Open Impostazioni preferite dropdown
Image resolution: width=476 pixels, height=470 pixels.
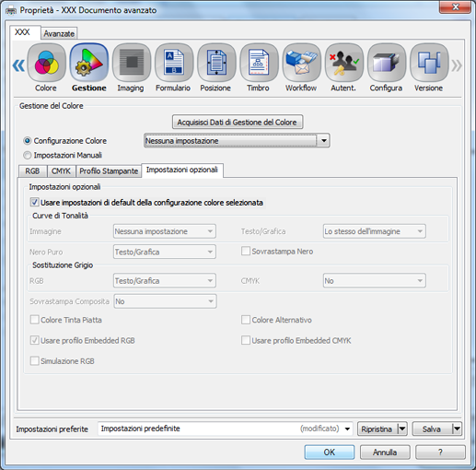[x=226, y=429]
